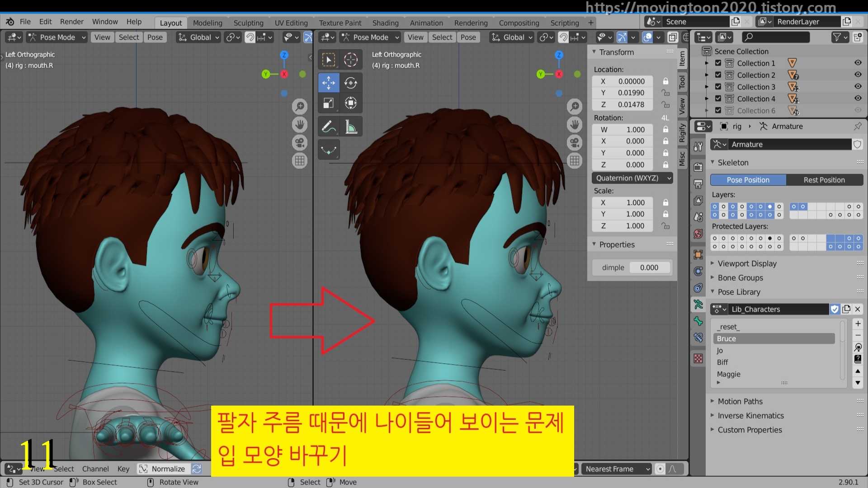
Task: Open the Object properties orange square tab
Action: pyautogui.click(x=698, y=254)
